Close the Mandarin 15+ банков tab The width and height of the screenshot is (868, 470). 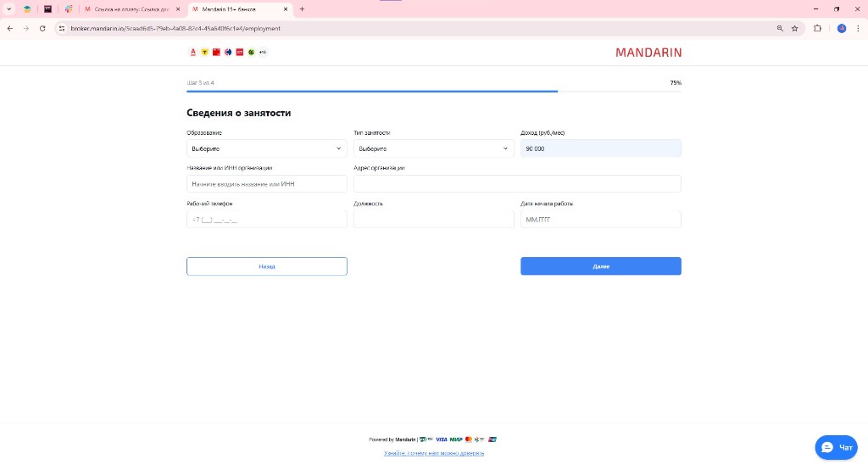pyautogui.click(x=286, y=8)
